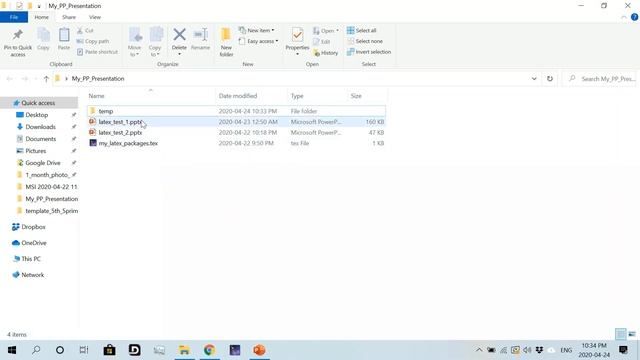The width and height of the screenshot is (640, 360).
Task: Open the Copy to menu
Action: tap(155, 42)
